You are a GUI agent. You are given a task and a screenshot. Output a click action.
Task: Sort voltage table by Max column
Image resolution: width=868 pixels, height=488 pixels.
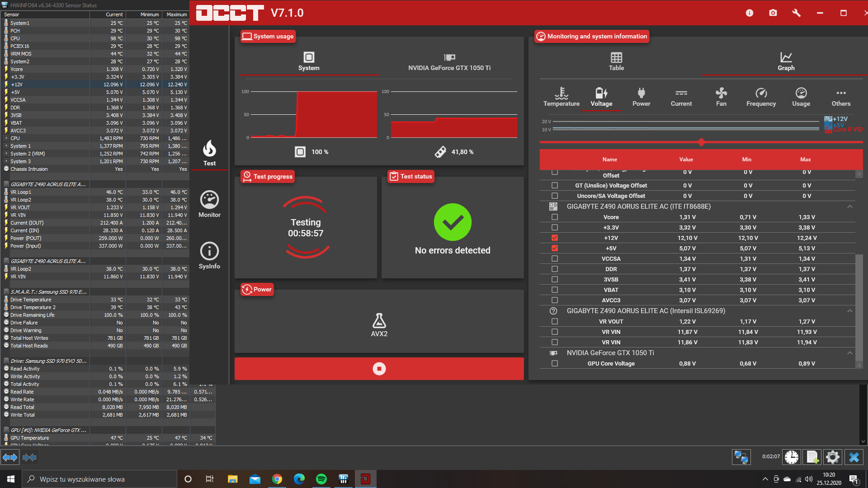click(805, 160)
